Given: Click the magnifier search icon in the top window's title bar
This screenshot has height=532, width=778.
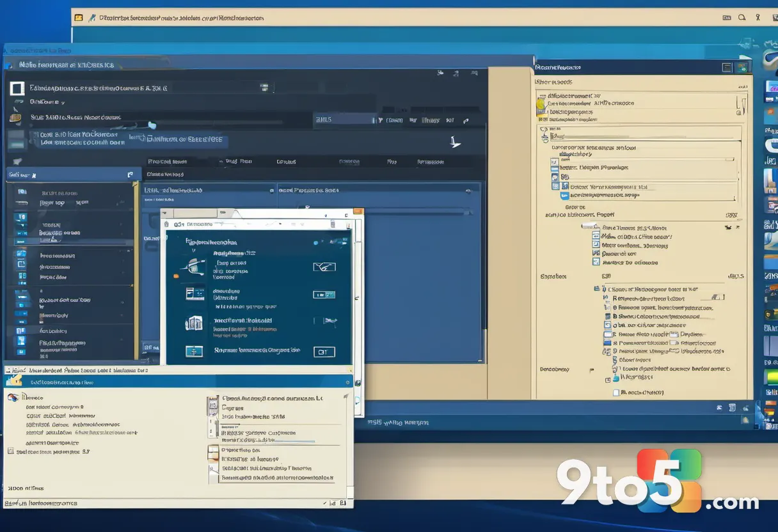Looking at the screenshot, I should [x=742, y=17].
